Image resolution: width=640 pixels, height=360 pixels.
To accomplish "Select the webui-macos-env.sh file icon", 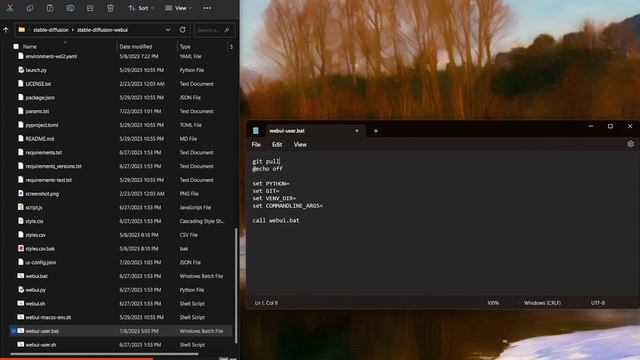I will click(x=21, y=317).
